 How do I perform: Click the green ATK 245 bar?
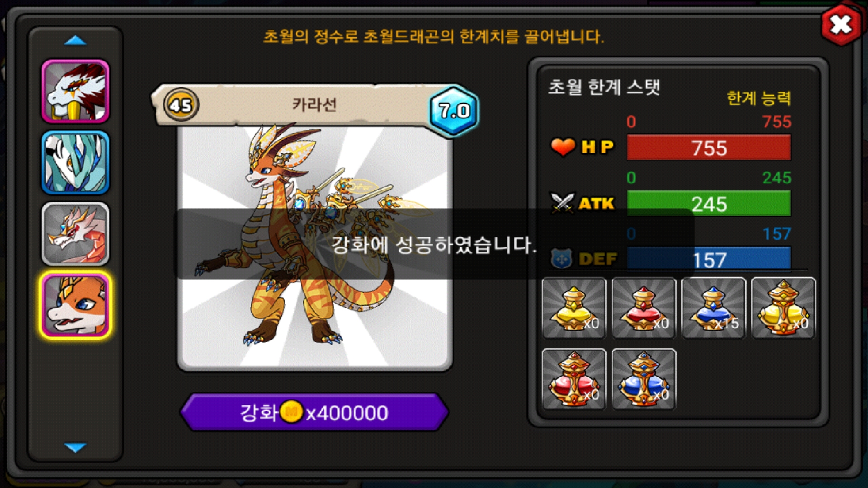click(709, 204)
